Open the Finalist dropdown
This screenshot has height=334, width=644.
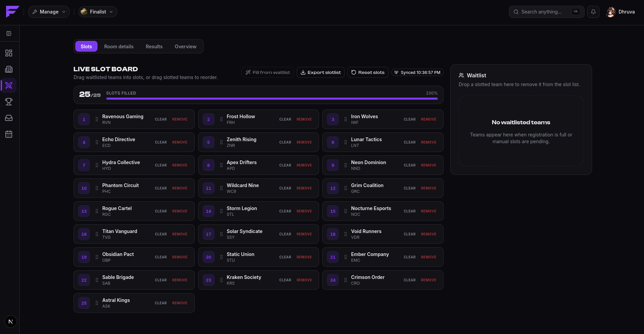[x=98, y=12]
